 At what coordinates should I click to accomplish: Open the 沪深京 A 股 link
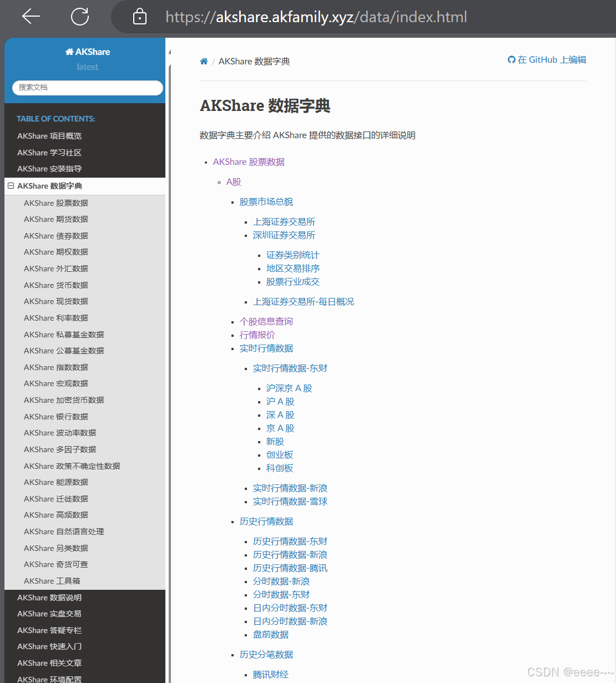point(289,387)
